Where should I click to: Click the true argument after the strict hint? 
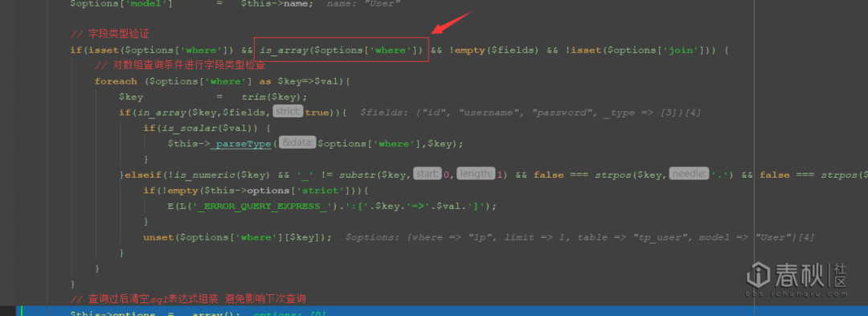(317, 113)
